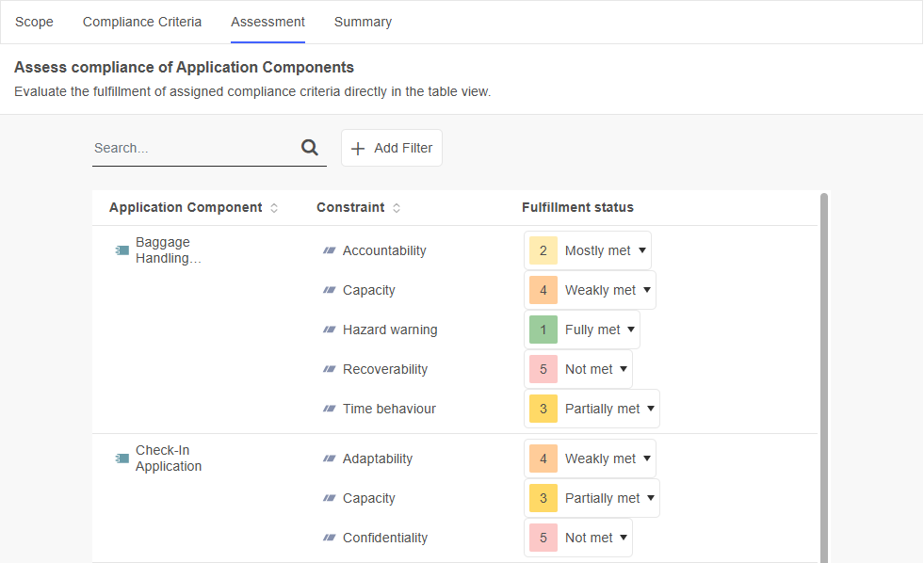Click the constraint icon beside Baggage Handling's Capacity

(x=329, y=290)
